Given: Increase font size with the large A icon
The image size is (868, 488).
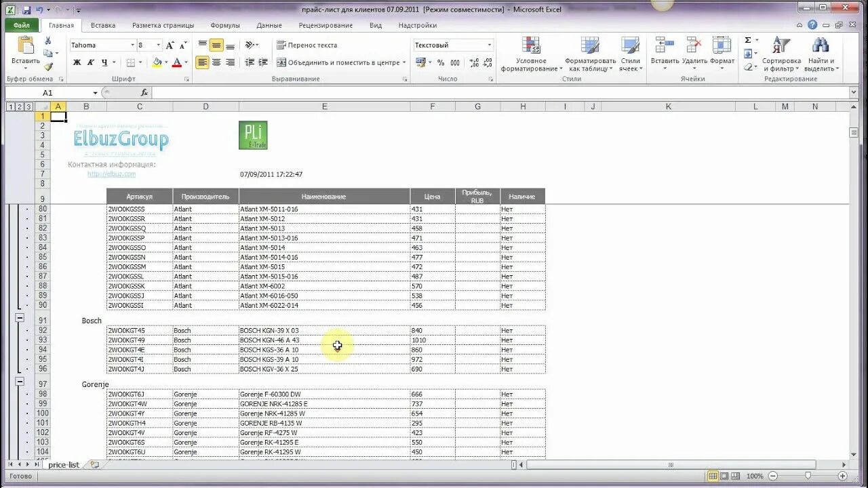Looking at the screenshot, I should point(170,45).
